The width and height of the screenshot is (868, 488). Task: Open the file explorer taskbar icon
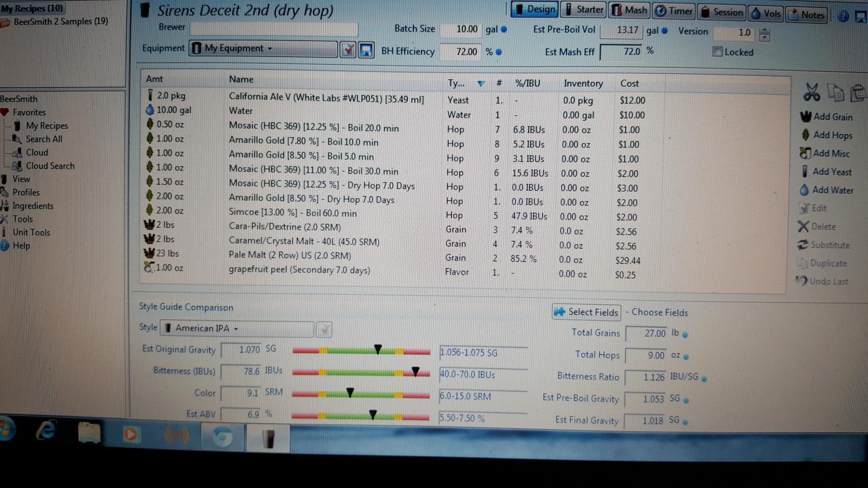[89, 433]
